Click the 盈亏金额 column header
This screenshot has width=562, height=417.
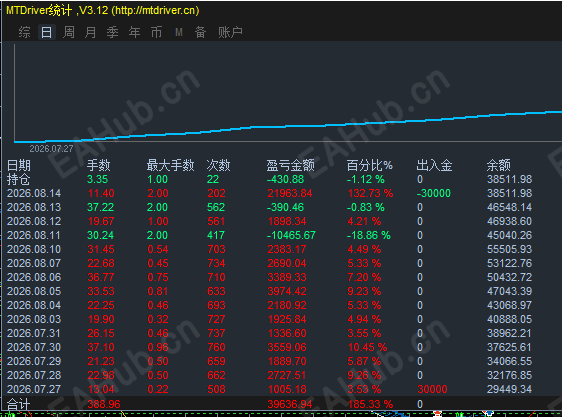(x=290, y=165)
